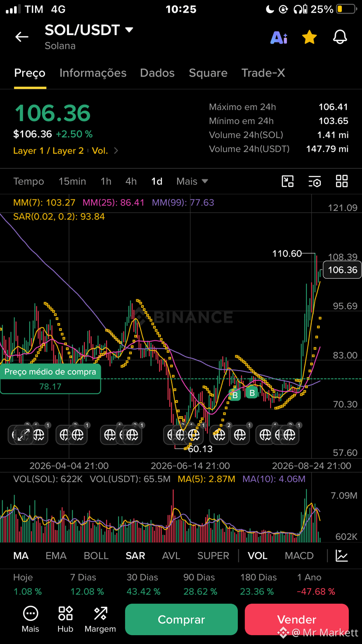Open the Square tab
362x644 pixels.
click(x=208, y=73)
